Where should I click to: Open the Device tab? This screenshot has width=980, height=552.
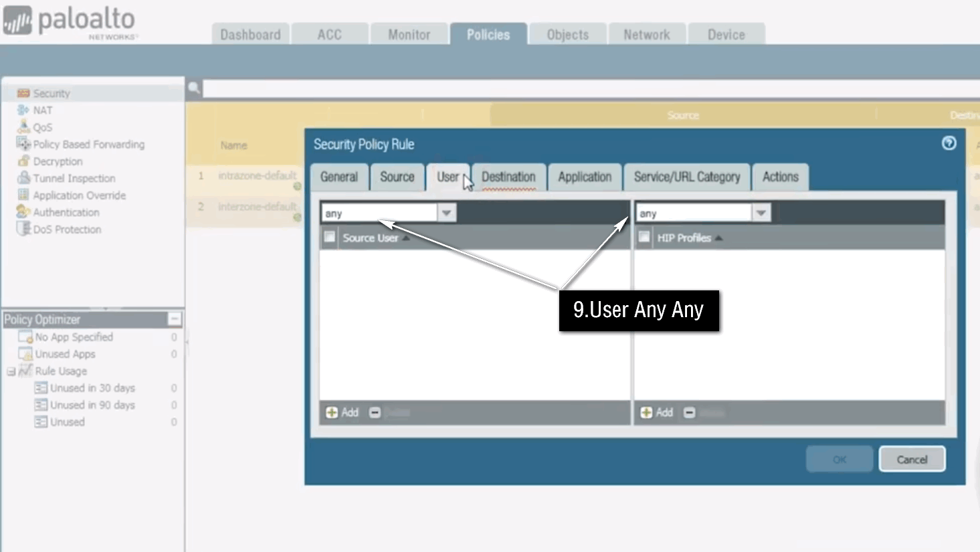(726, 34)
